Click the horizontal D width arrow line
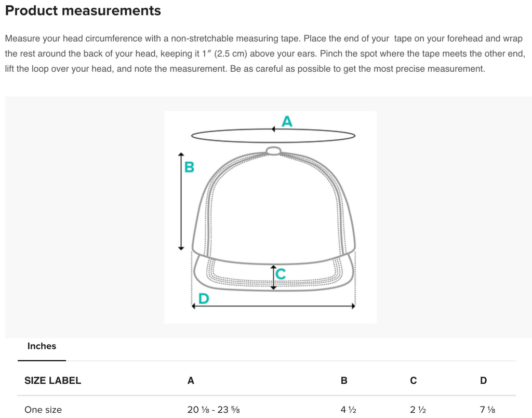The height and width of the screenshot is (418, 532). 273,306
